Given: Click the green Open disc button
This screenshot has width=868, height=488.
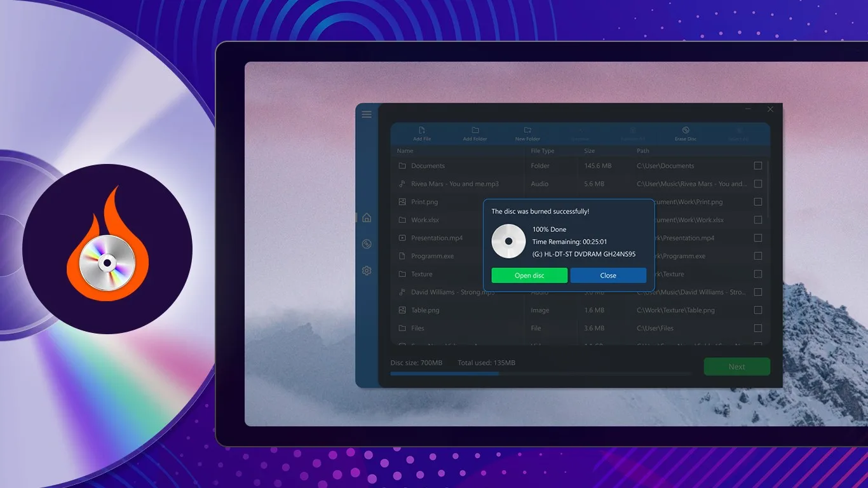Looking at the screenshot, I should click(529, 275).
